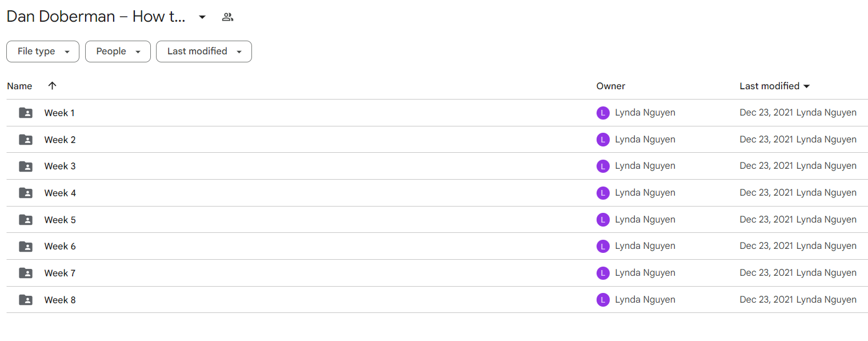
Task: Click the Name column header
Action: [19, 86]
